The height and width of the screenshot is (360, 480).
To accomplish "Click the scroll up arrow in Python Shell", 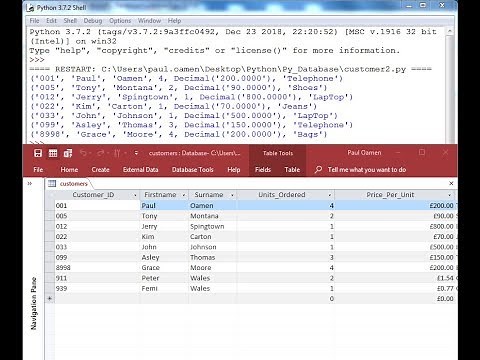I will click(x=450, y=32).
